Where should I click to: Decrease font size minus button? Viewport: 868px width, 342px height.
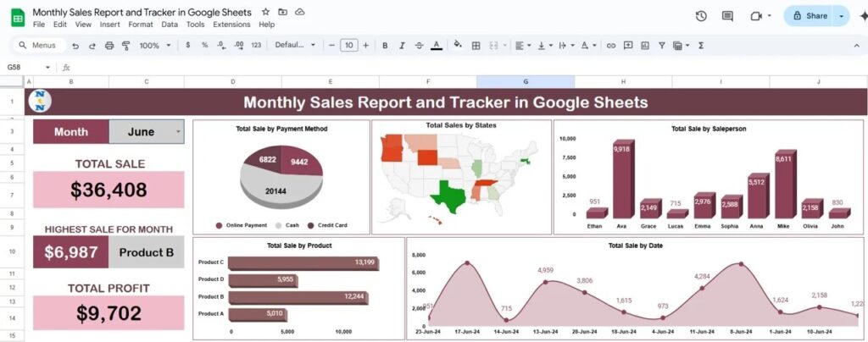331,46
